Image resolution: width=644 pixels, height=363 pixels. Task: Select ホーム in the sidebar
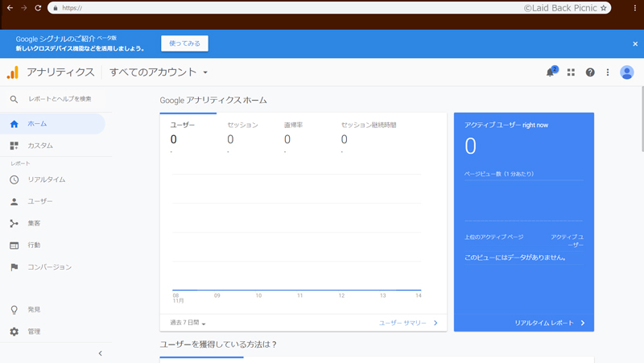52,124
